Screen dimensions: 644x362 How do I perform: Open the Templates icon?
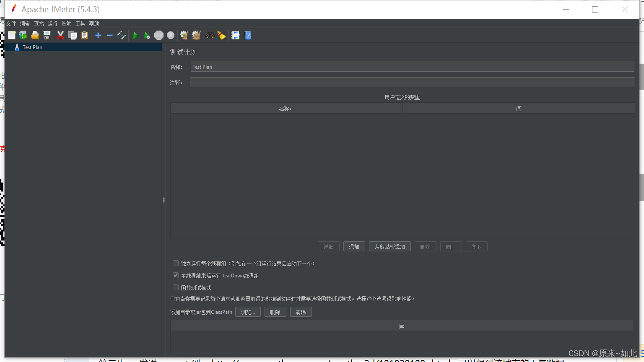[23, 35]
